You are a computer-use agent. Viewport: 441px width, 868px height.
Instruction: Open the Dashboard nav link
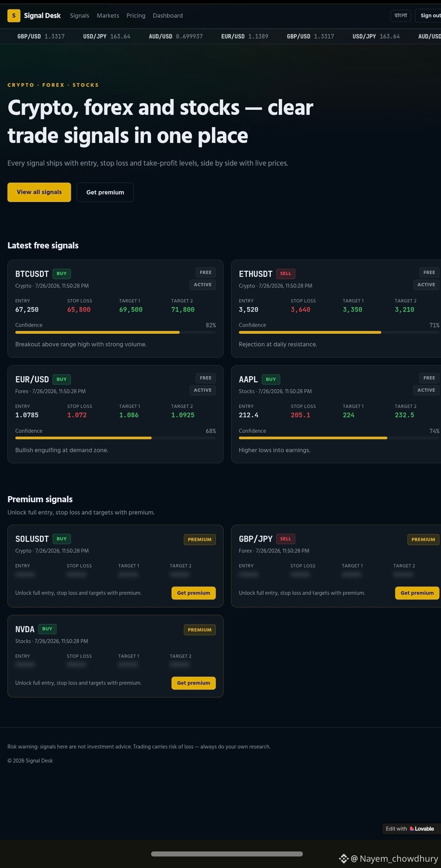pos(168,15)
